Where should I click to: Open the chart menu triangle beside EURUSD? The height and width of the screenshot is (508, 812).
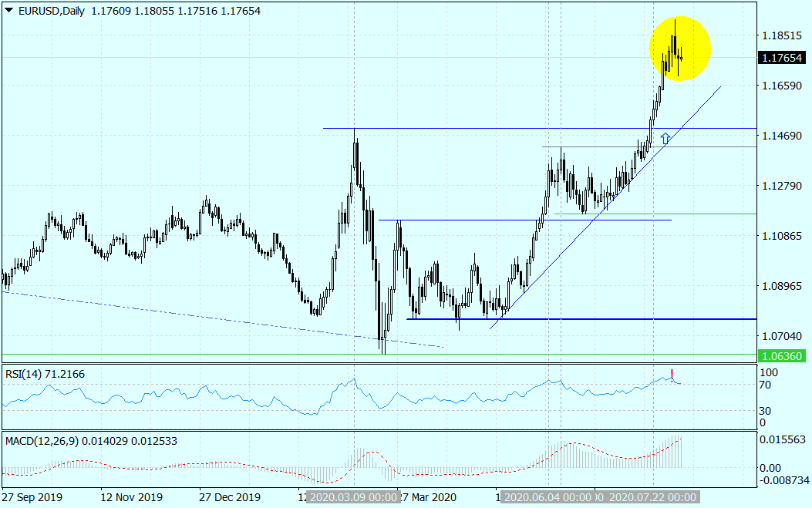(x=8, y=10)
